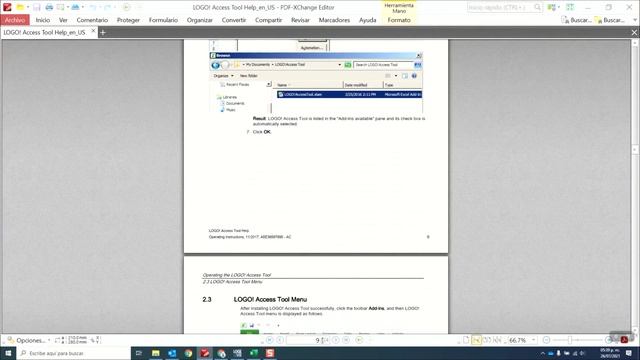The width and height of the screenshot is (640, 360).
Task: Click the zoom slider handle
Action: 570,340
